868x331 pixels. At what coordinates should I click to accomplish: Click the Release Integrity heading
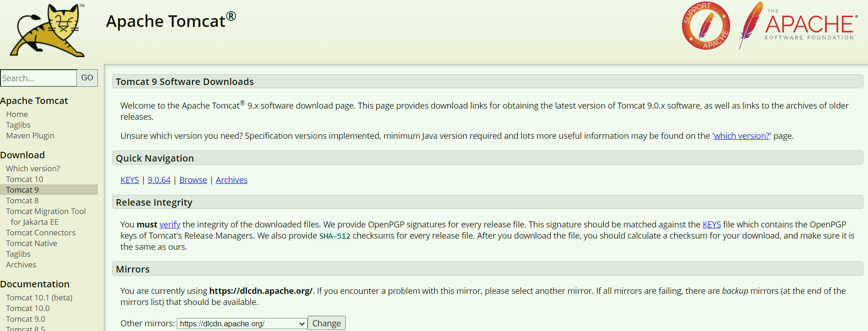(x=154, y=202)
